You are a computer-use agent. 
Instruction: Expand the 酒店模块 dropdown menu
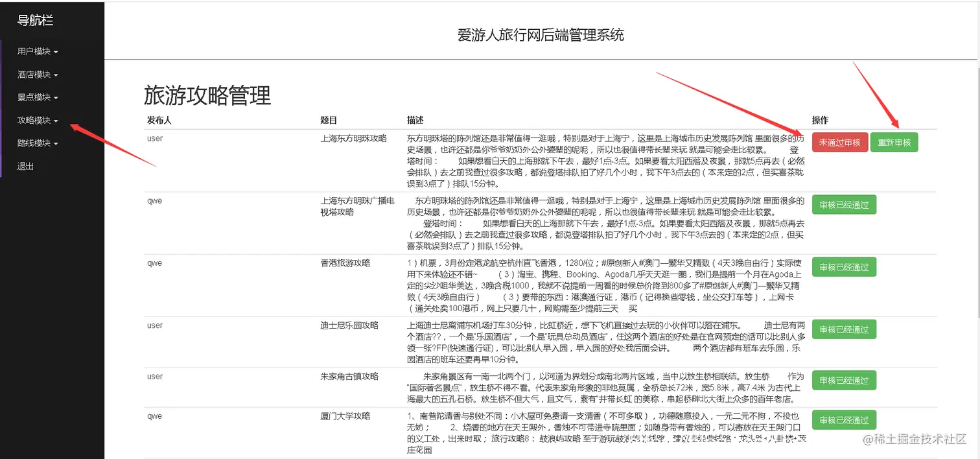38,75
